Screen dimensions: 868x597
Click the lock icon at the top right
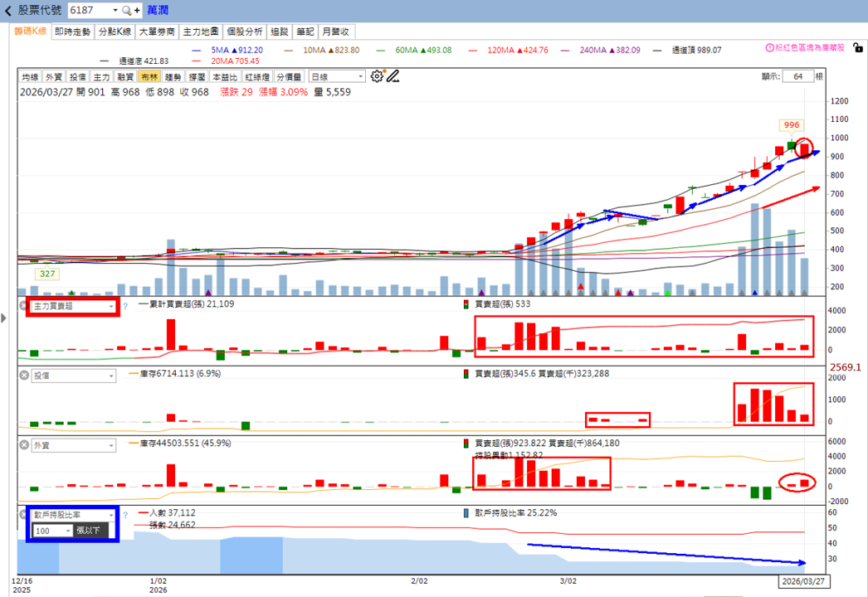tap(858, 47)
